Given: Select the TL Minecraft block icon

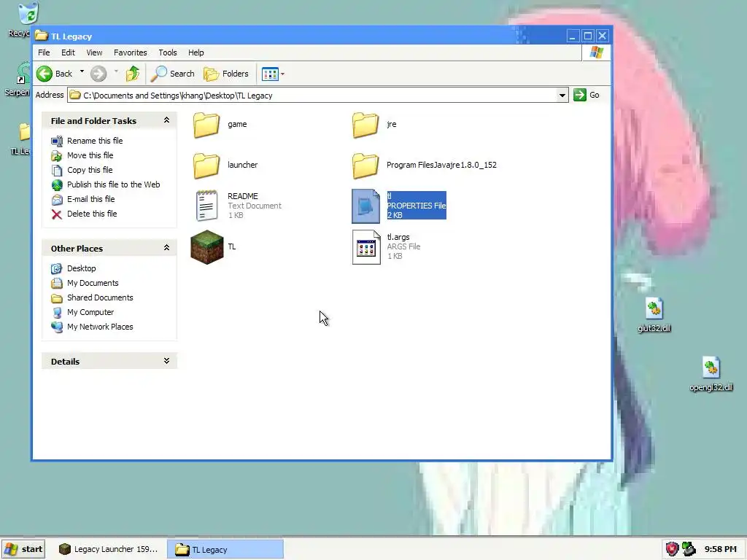Looking at the screenshot, I should click(206, 247).
